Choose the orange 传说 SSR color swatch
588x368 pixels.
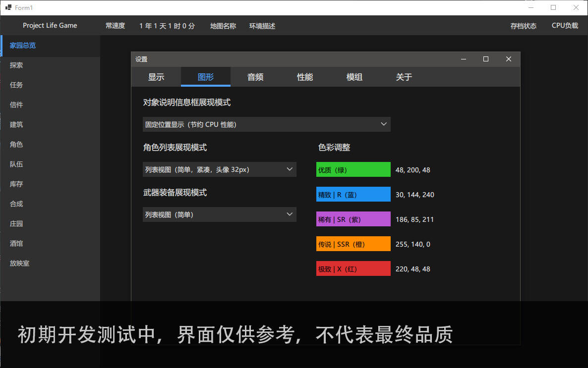(353, 244)
